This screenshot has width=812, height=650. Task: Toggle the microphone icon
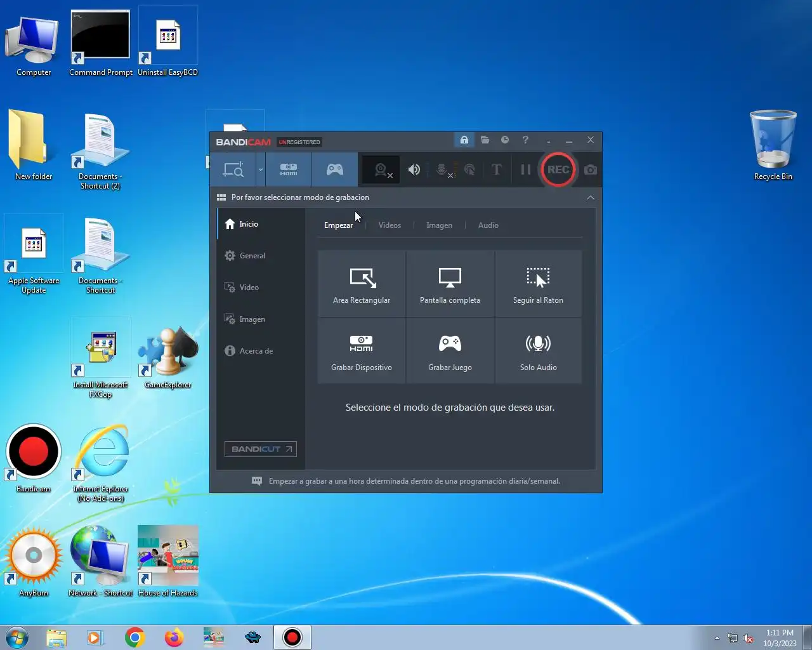443,169
